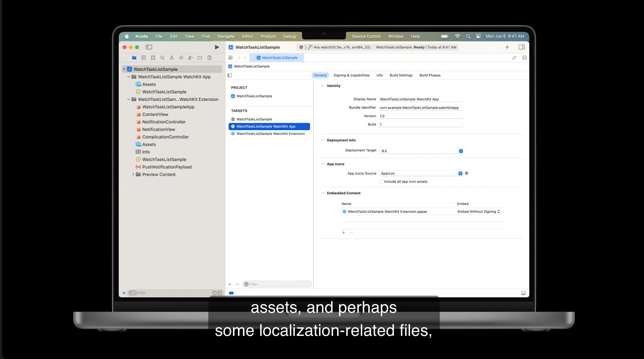The width and height of the screenshot is (644, 359).
Task: Click the Library plus button in toolbar
Action: [x=507, y=47]
